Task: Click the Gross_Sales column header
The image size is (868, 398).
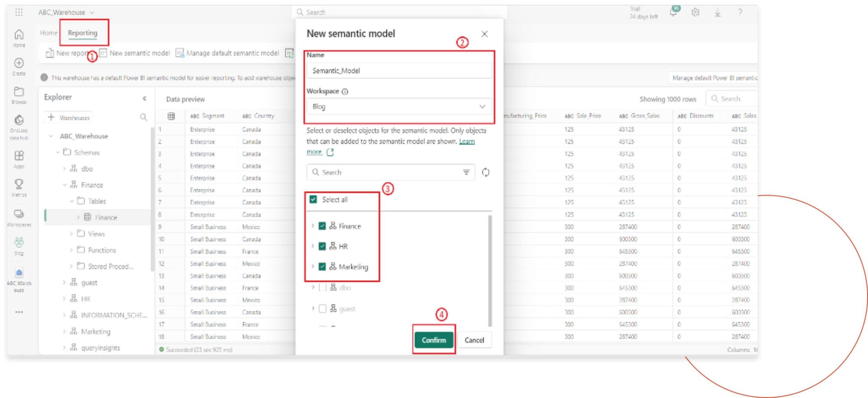Action: (639, 116)
